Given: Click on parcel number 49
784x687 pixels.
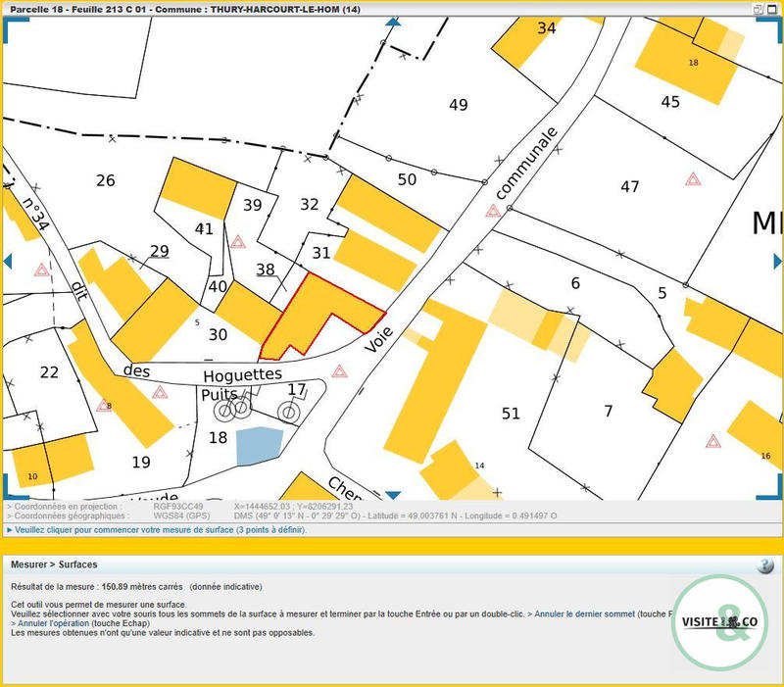Looking at the screenshot, I should click(458, 105).
